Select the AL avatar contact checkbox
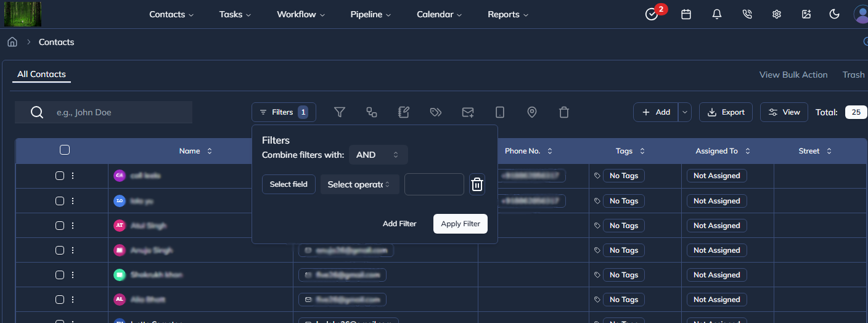This screenshot has height=323, width=868. click(60, 300)
